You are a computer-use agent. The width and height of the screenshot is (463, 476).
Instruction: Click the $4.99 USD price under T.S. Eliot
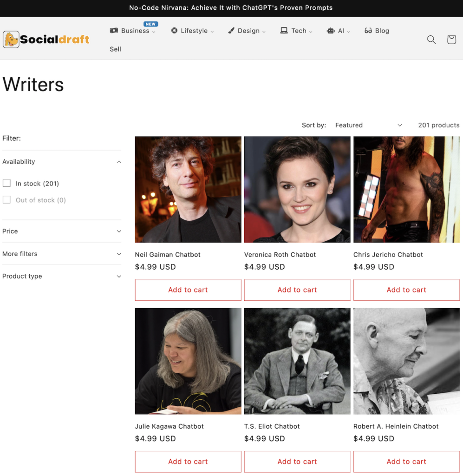click(264, 439)
